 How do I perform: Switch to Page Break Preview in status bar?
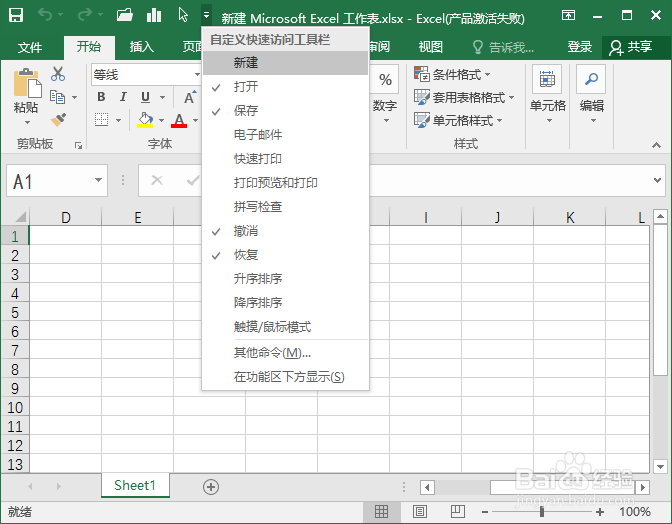458,511
